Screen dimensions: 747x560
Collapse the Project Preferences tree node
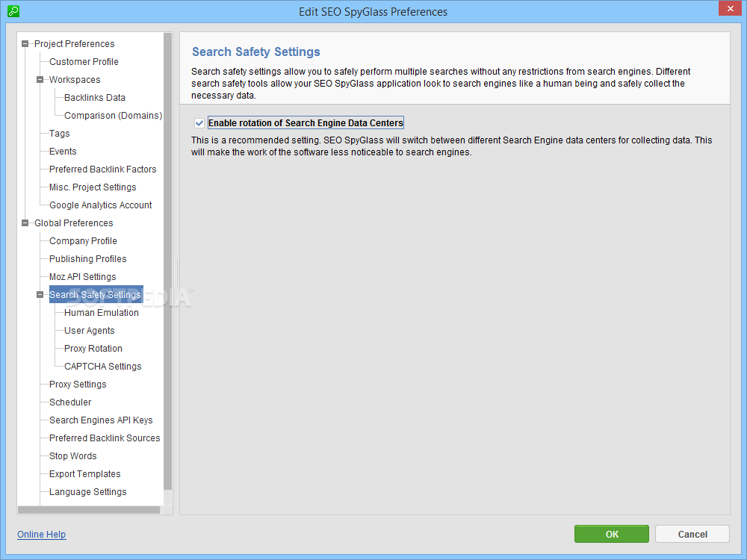click(x=25, y=44)
